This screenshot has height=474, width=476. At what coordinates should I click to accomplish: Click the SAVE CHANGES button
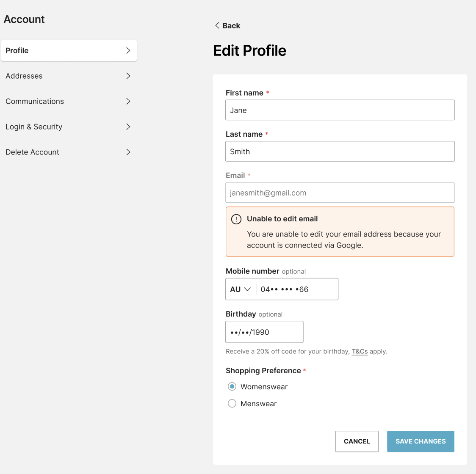[420, 441]
